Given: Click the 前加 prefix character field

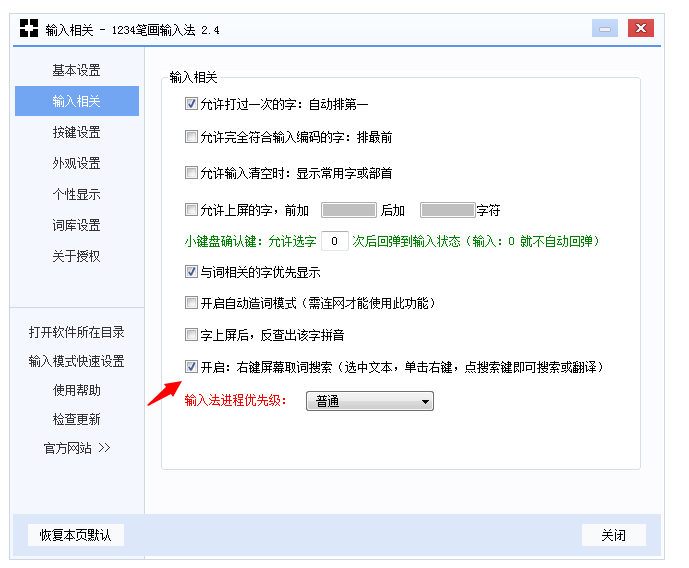Looking at the screenshot, I should (x=349, y=210).
